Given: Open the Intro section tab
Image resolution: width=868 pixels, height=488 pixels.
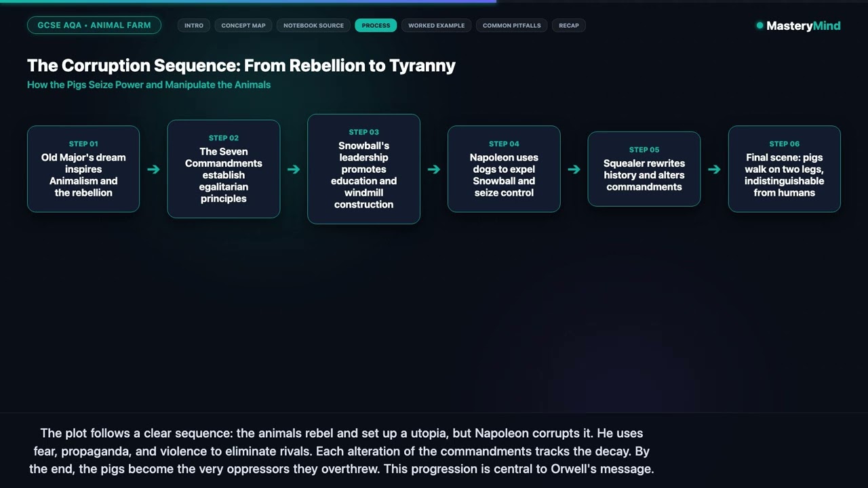Looking at the screenshot, I should (x=193, y=26).
